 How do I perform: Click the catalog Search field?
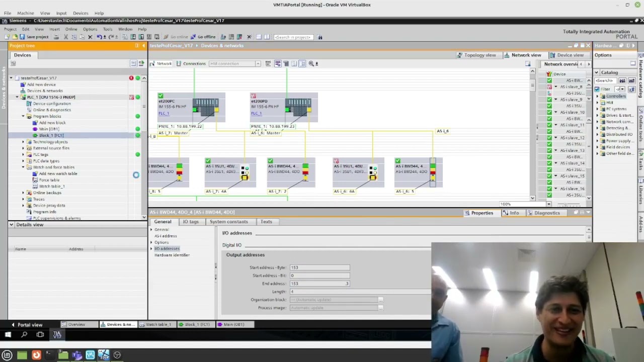[x=606, y=81]
